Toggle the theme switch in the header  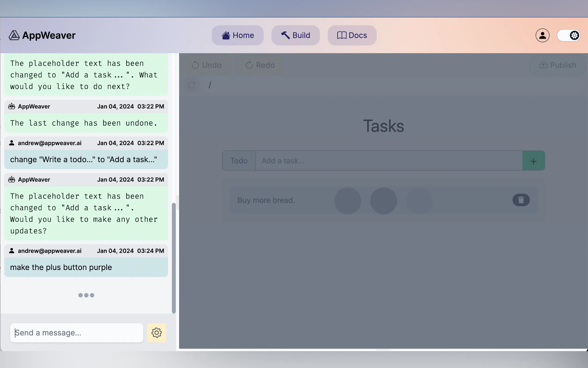tap(569, 35)
